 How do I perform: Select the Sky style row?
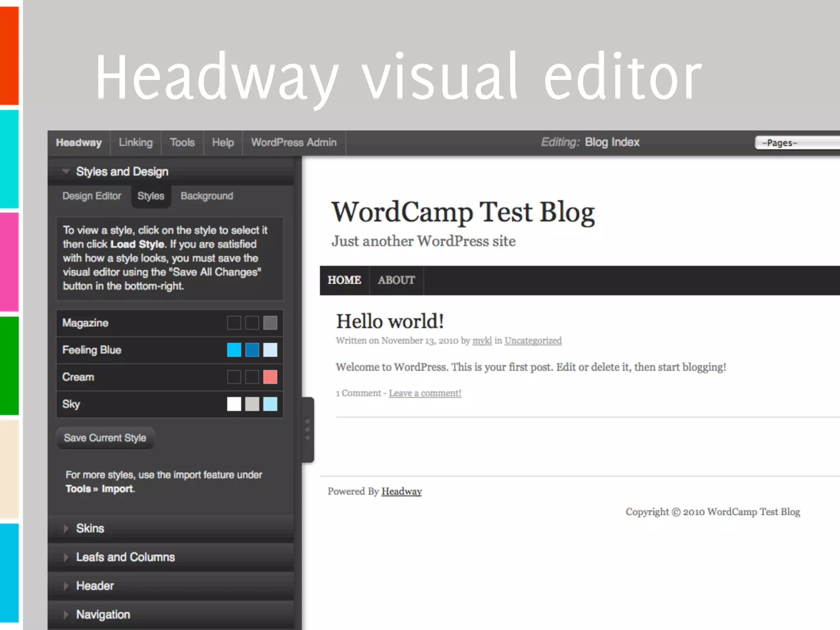170,404
